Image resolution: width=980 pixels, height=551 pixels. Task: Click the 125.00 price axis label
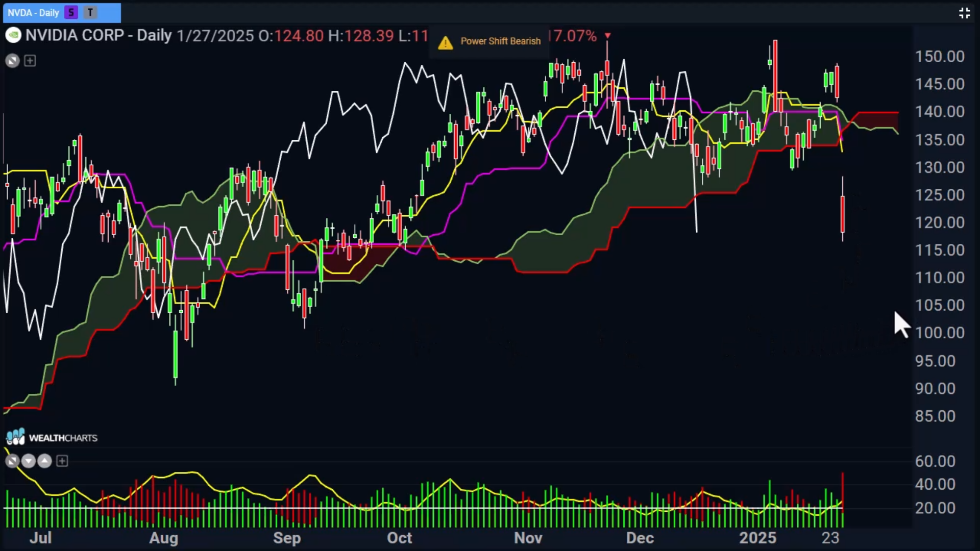940,195
